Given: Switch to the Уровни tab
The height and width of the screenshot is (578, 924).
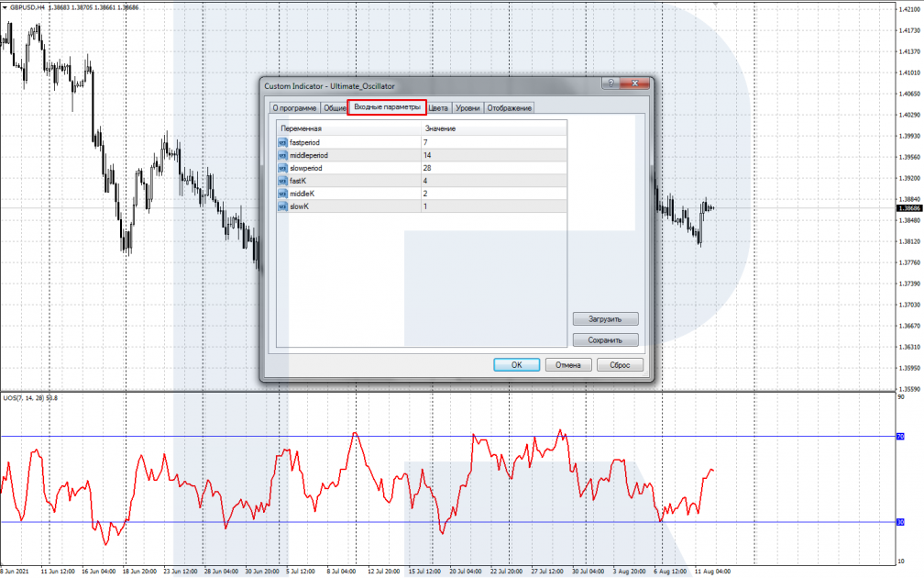Looking at the screenshot, I should 467,108.
